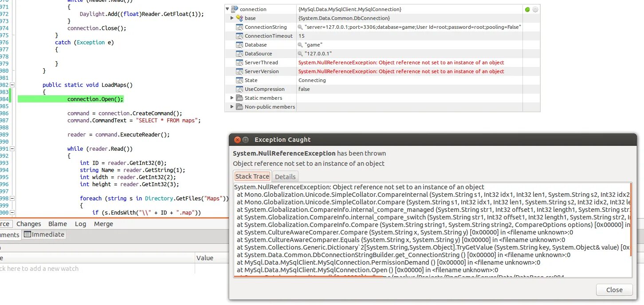644x305 pixels.
Task: Click the ConnectionString property icon
Action: click(240, 27)
